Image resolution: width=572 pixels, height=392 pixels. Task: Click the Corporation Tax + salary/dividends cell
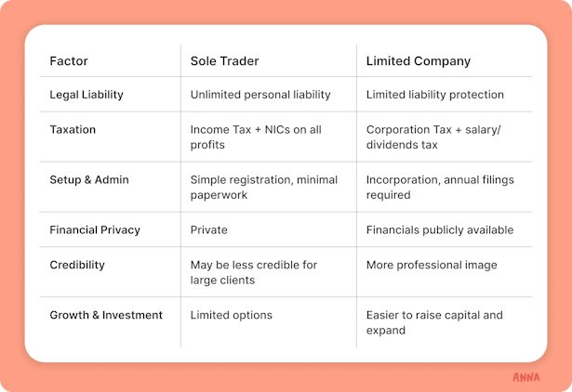tap(433, 137)
